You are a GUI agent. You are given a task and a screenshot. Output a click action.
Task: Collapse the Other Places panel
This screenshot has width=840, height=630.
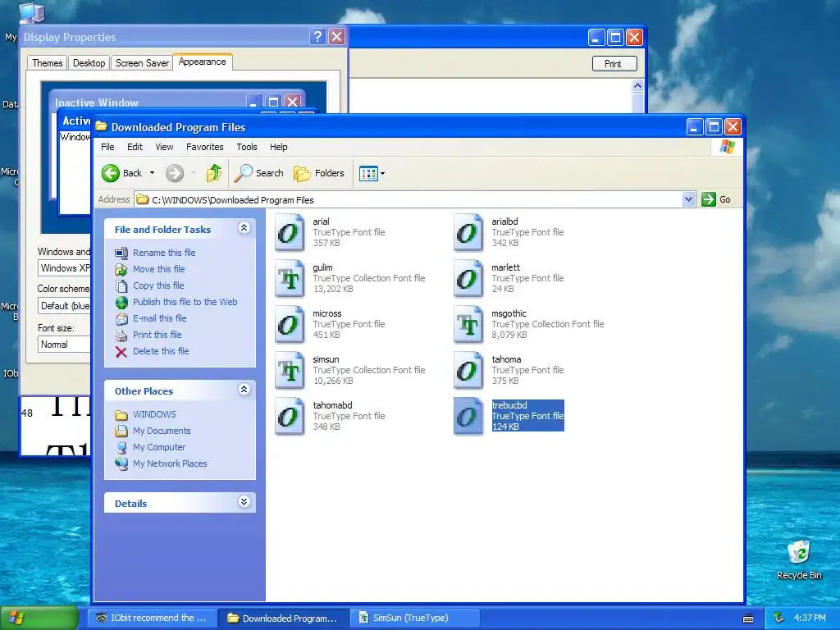click(244, 390)
